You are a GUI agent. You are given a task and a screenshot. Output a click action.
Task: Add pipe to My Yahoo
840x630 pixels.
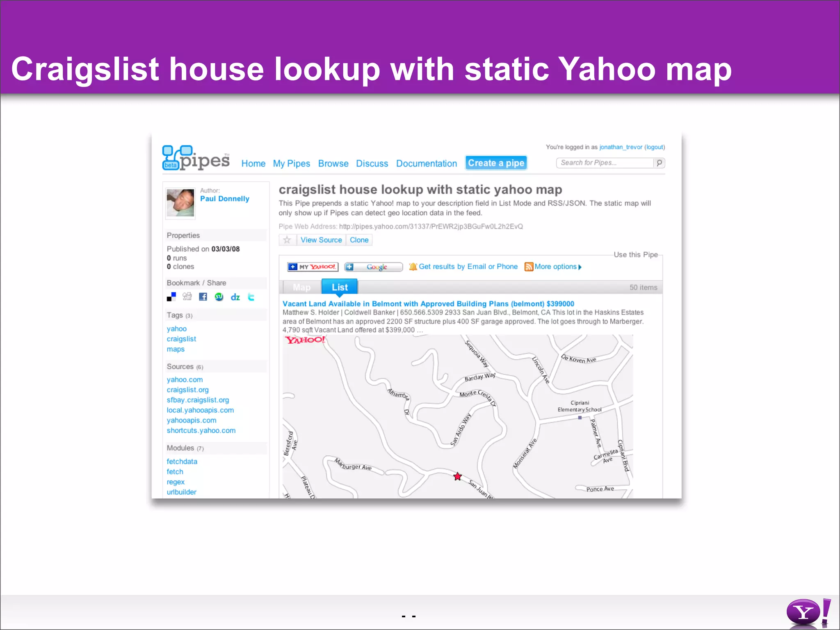coord(313,267)
